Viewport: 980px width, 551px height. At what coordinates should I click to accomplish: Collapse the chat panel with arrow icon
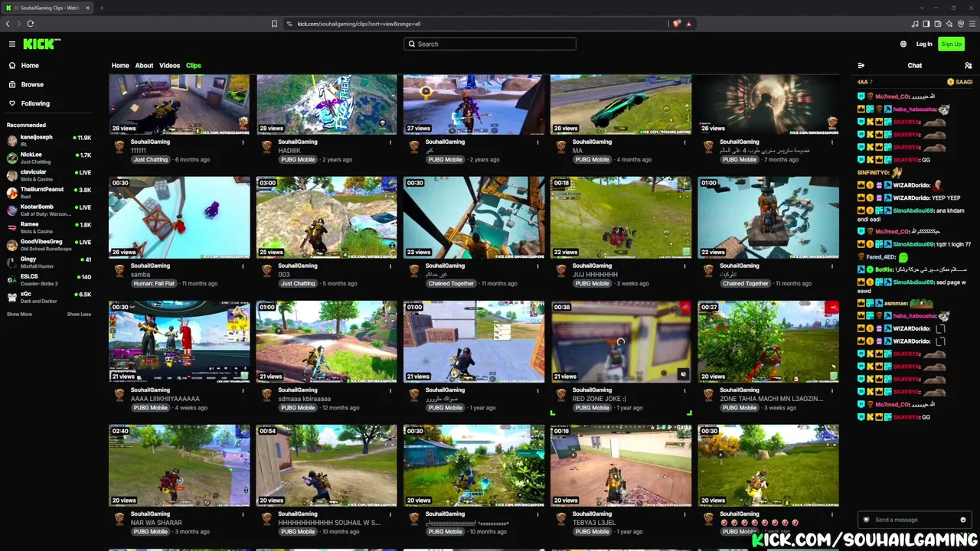point(861,66)
